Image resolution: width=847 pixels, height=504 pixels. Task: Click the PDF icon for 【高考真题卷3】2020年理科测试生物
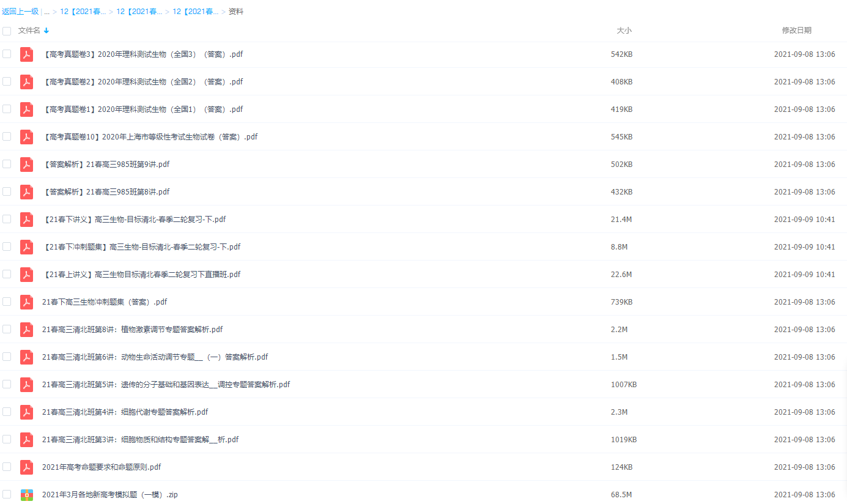(x=26, y=54)
